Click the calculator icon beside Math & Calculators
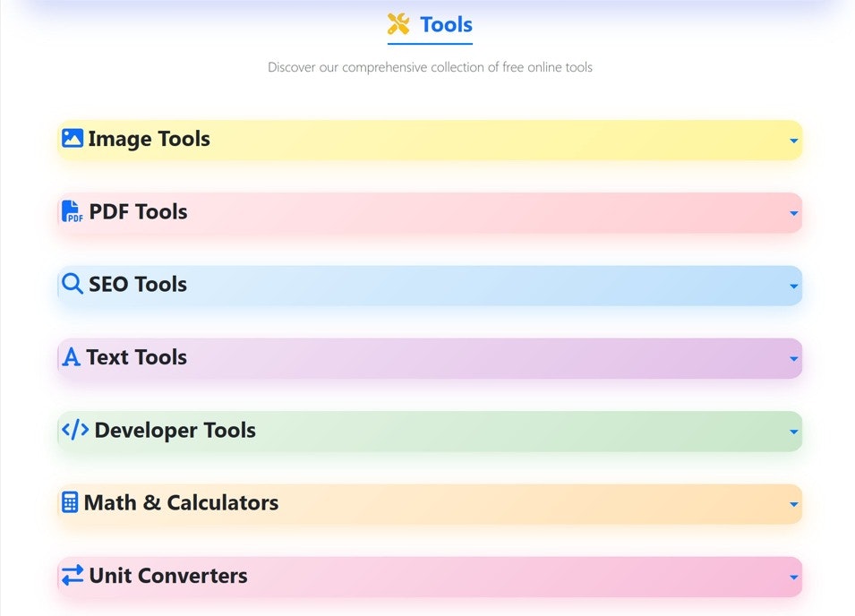Image resolution: width=855 pixels, height=616 pixels. [71, 503]
